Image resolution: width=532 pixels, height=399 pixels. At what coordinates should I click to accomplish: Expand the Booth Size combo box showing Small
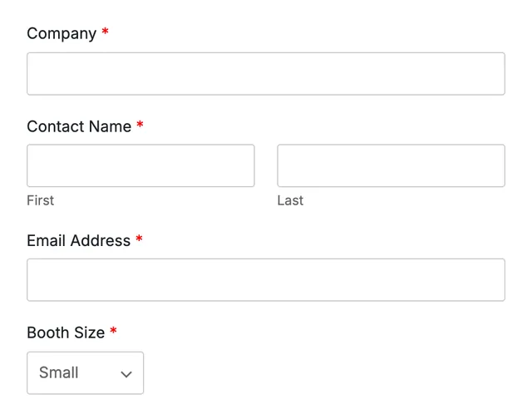[x=85, y=373]
